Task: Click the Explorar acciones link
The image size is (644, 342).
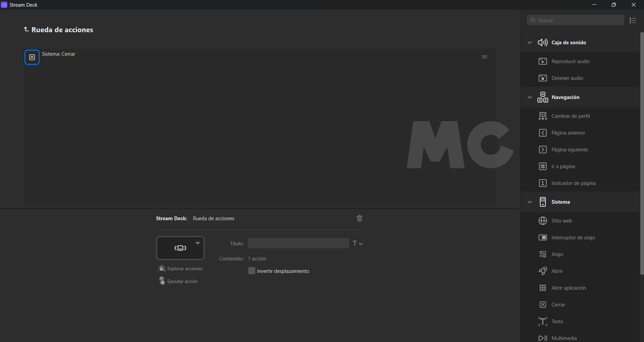Action: pos(185,269)
